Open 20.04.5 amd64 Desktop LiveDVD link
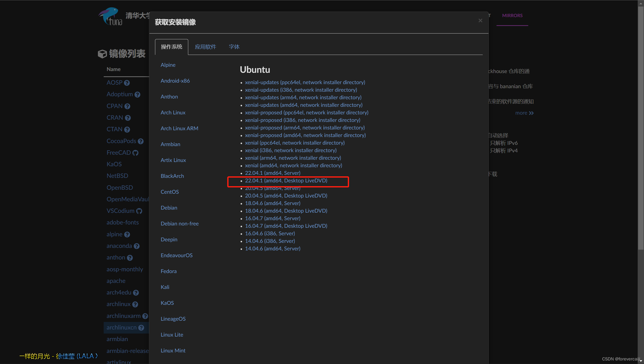This screenshot has width=644, height=364. pos(286,196)
